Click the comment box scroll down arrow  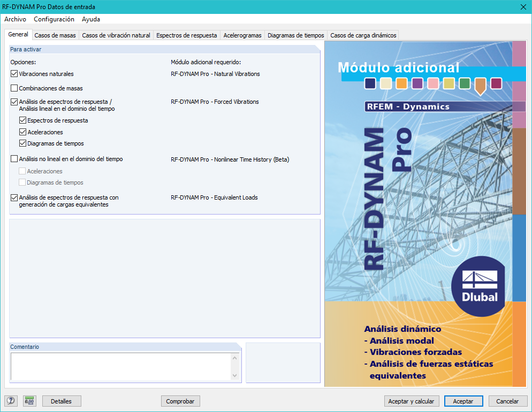(235, 376)
